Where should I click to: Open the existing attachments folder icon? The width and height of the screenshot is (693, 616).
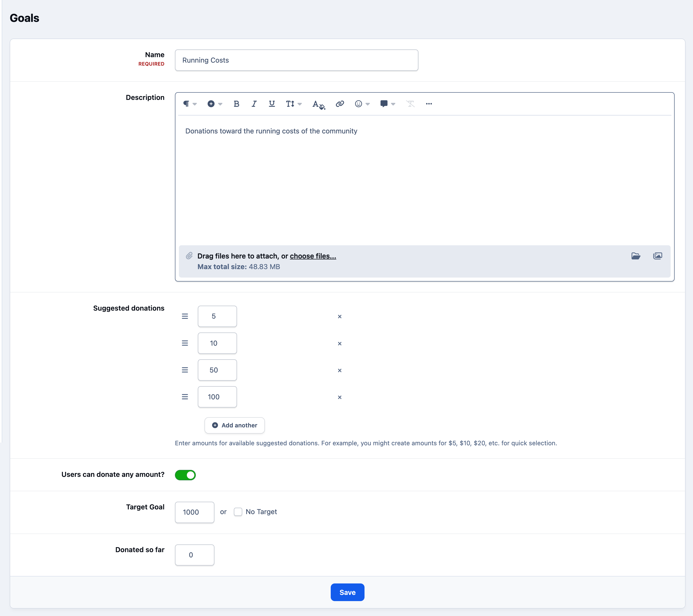(x=636, y=256)
